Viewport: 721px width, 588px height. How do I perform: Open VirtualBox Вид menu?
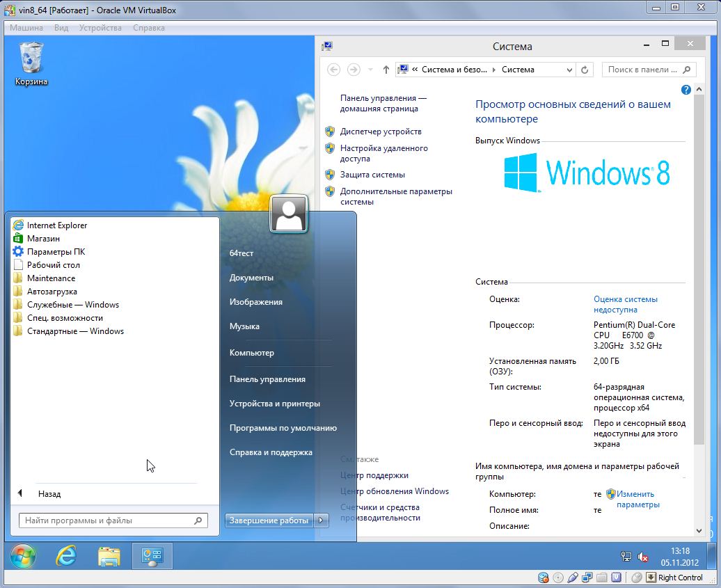(x=61, y=28)
